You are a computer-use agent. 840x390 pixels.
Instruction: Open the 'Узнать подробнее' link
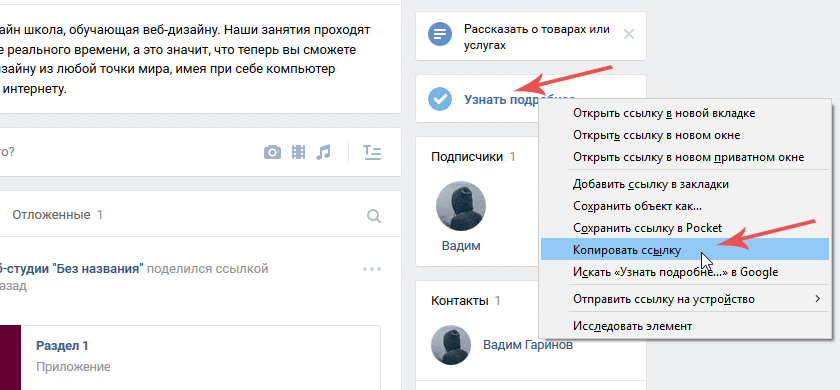(x=501, y=100)
